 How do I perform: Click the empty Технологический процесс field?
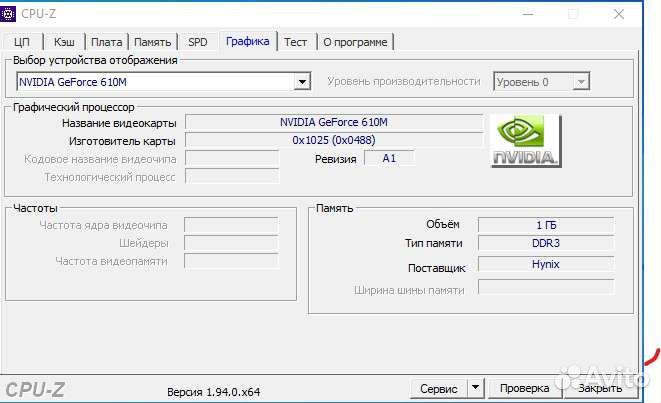(x=232, y=177)
